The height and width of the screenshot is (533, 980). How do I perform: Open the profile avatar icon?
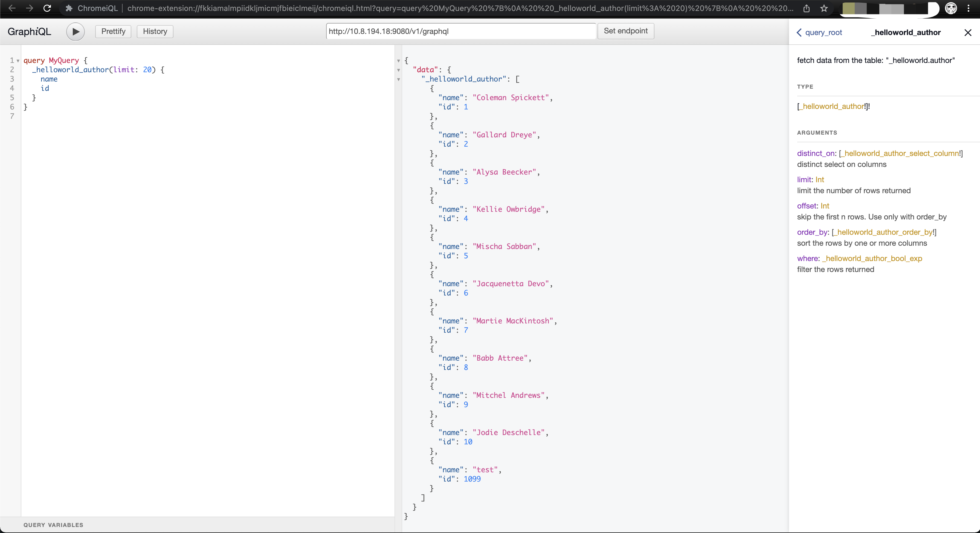pyautogui.click(x=951, y=8)
